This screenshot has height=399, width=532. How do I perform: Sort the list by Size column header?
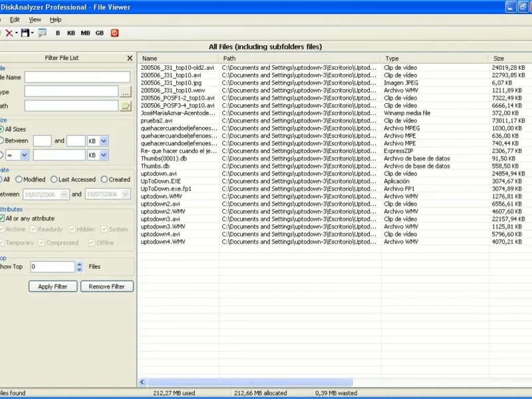click(511, 59)
